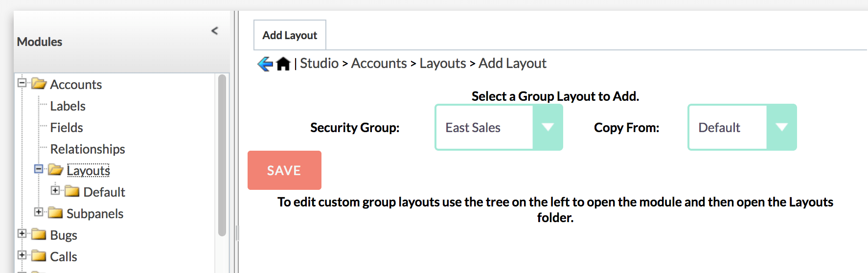This screenshot has height=273, width=868.
Task: Go to Accounts in the breadcrumb
Action: point(379,64)
